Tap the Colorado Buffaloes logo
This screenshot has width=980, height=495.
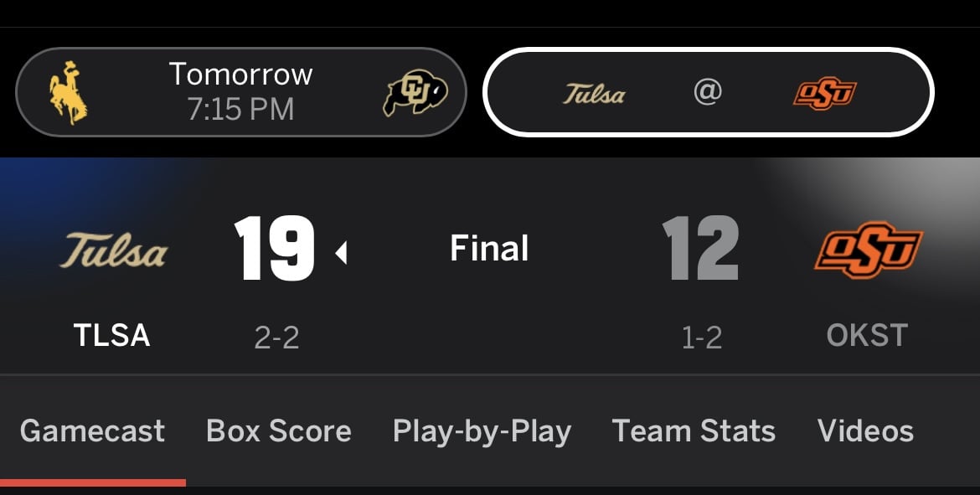(415, 92)
